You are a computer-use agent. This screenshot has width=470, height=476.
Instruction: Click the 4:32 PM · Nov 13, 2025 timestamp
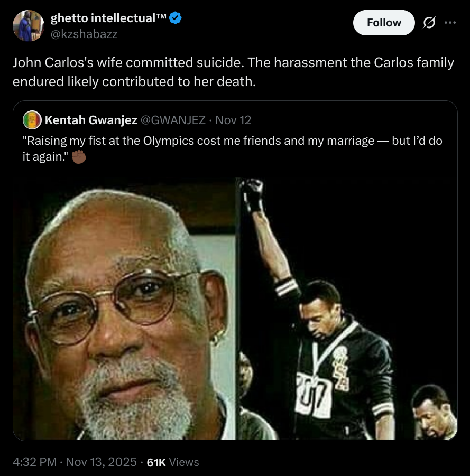tap(75, 462)
